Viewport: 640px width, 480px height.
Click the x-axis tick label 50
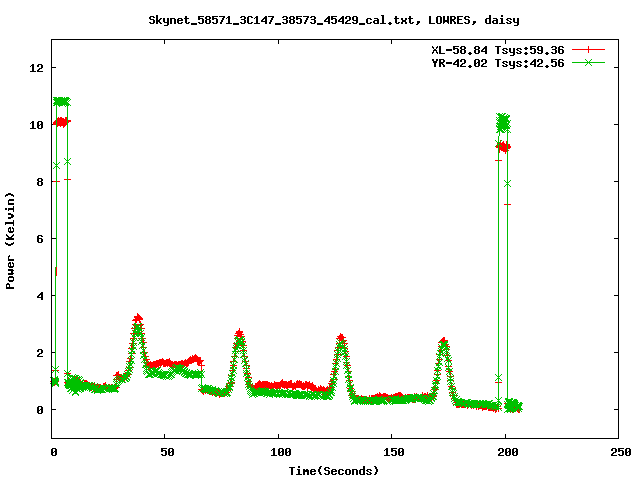167,452
